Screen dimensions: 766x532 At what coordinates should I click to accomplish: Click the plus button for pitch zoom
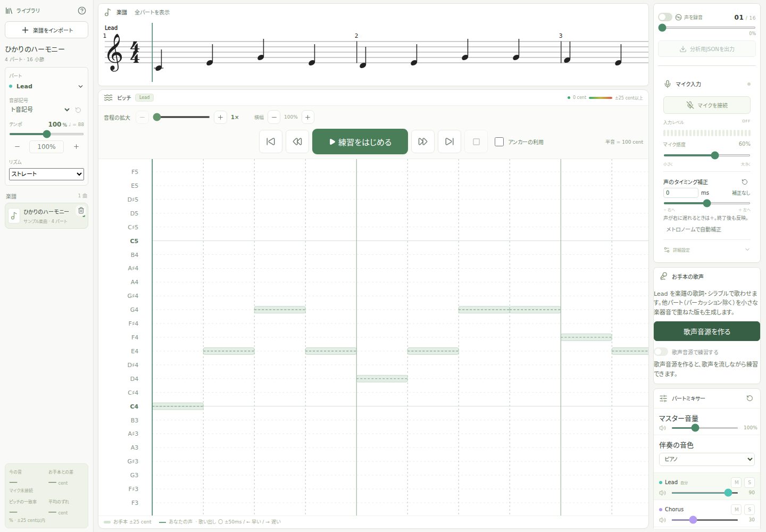(x=220, y=117)
